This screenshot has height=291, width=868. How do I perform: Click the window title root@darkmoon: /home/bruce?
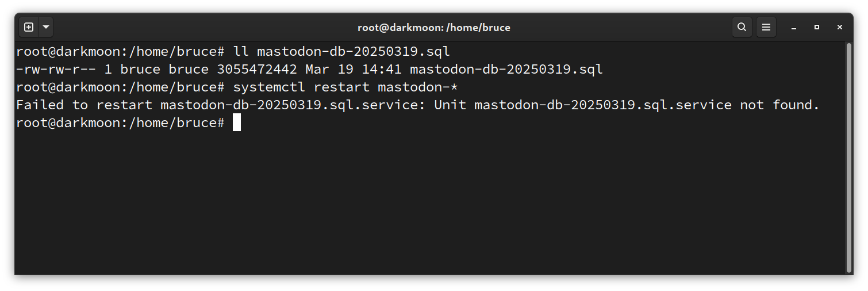(x=434, y=27)
